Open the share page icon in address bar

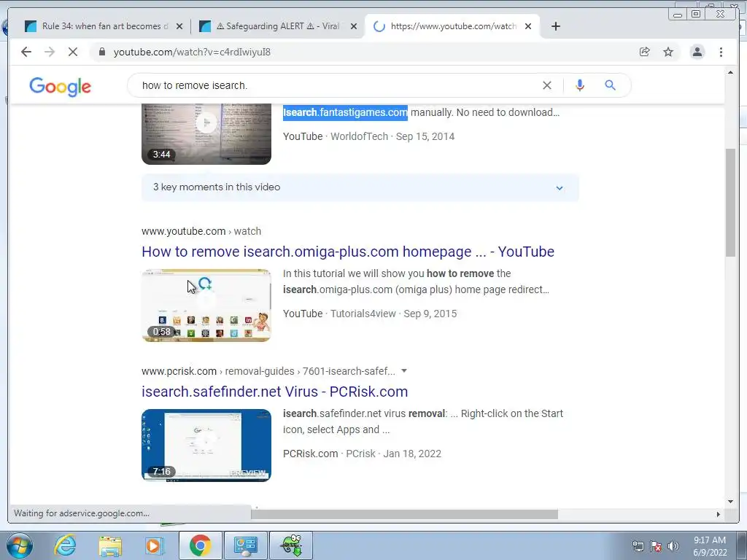pyautogui.click(x=645, y=52)
